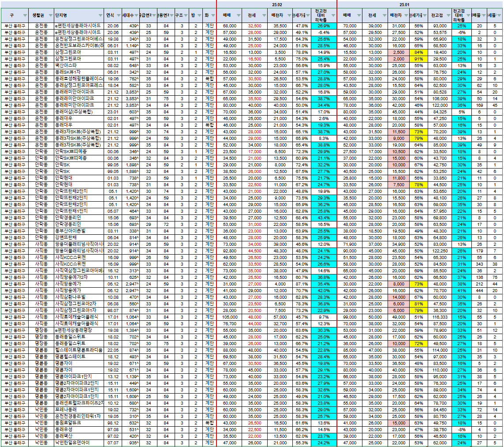Select the 명륜아이파크1단지 name cell
Viewport: 504px width, 447px height.
click(79, 377)
